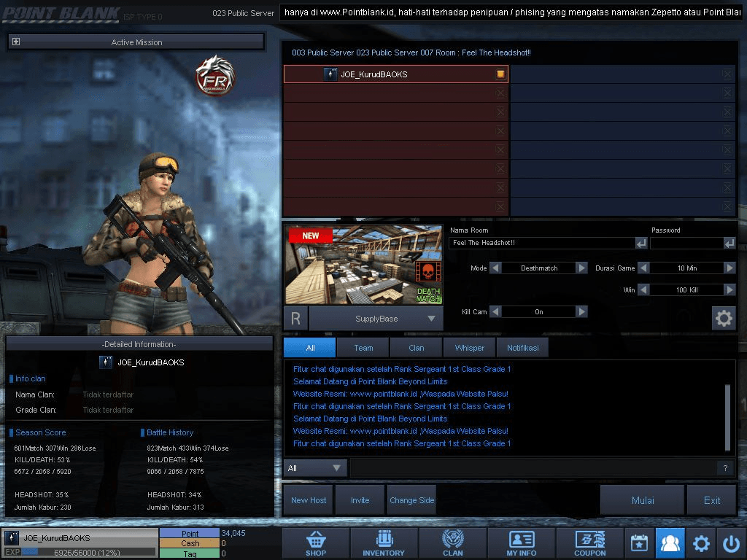Open the INVENTORY icon

point(384,543)
